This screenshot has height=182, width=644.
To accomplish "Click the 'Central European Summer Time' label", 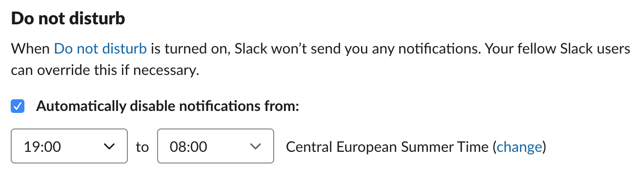I will (387, 146).
